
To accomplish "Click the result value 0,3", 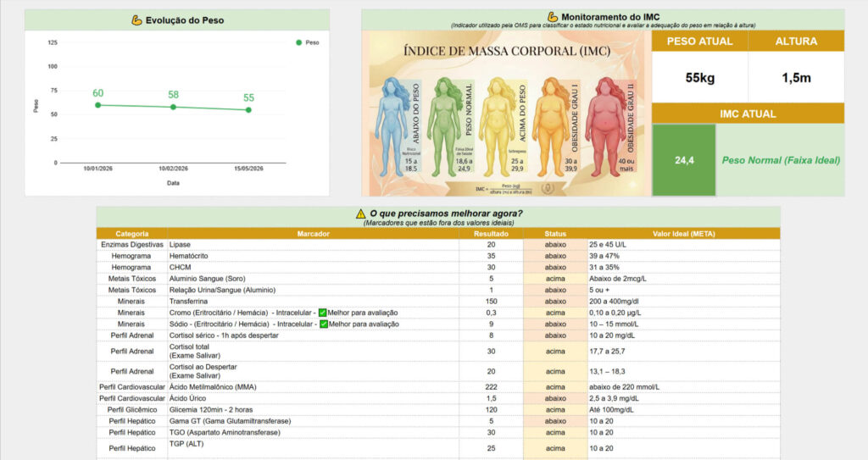I will (x=491, y=313).
